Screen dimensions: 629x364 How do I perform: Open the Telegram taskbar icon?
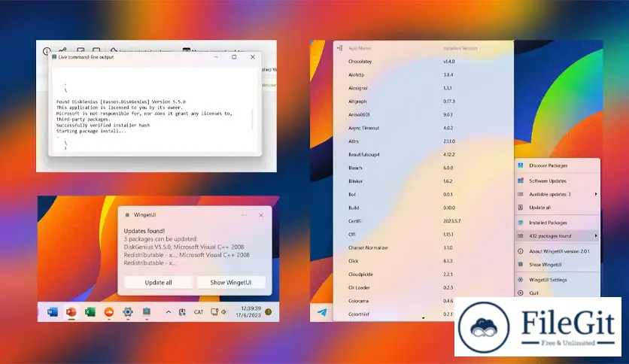coord(322,312)
